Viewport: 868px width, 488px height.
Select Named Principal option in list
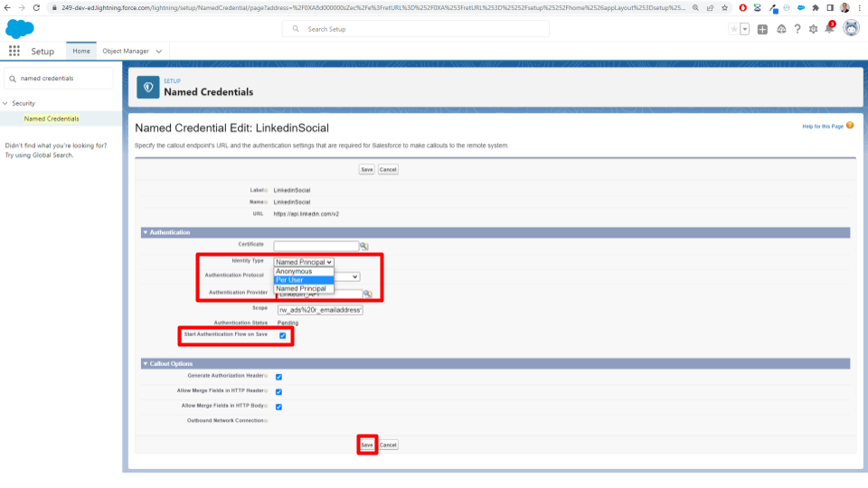click(x=304, y=288)
